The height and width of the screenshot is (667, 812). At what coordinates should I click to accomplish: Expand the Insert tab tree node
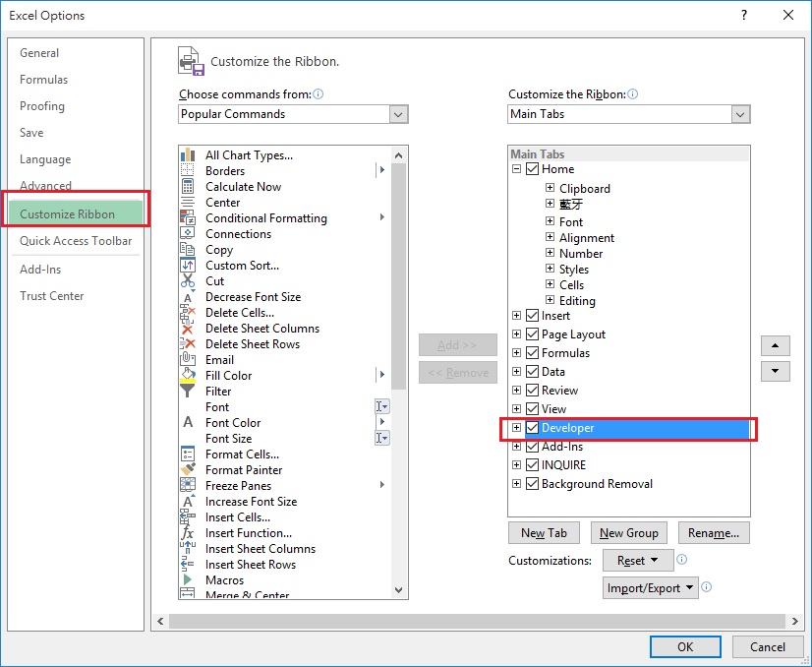coord(516,316)
